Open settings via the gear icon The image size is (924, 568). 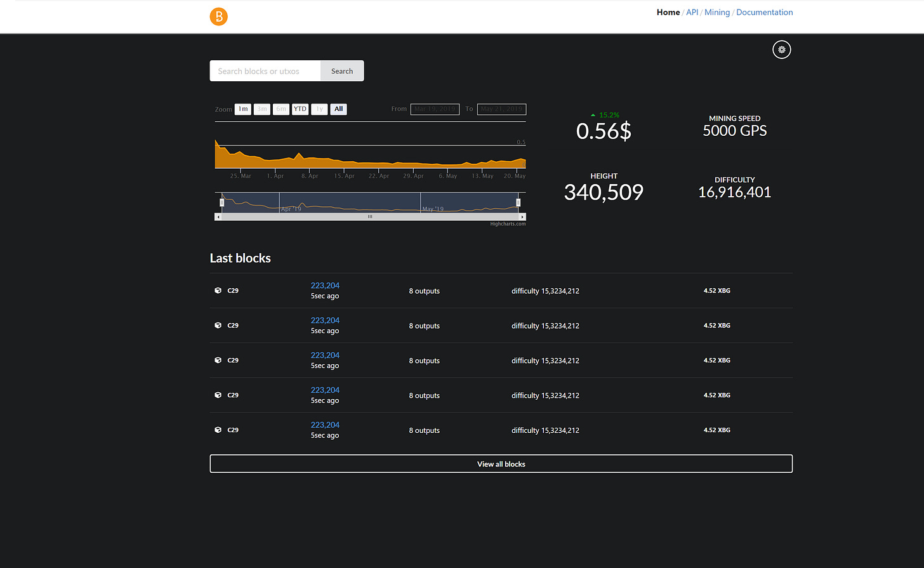(x=781, y=50)
